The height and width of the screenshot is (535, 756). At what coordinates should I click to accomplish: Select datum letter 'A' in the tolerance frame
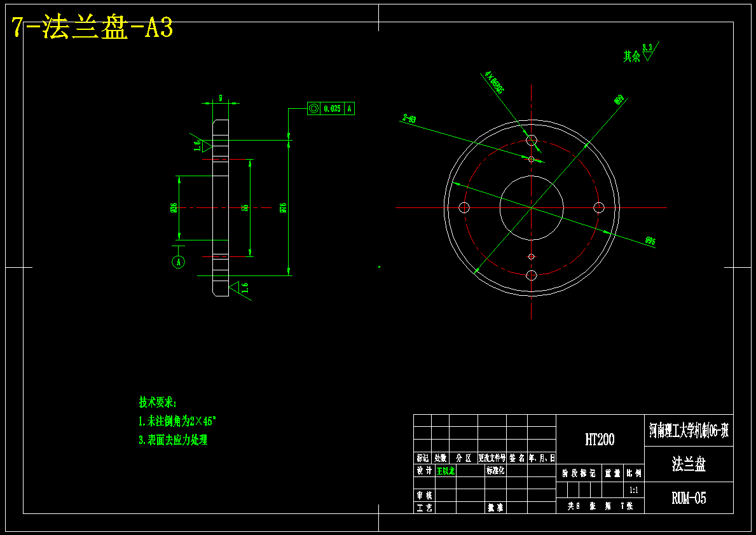350,109
